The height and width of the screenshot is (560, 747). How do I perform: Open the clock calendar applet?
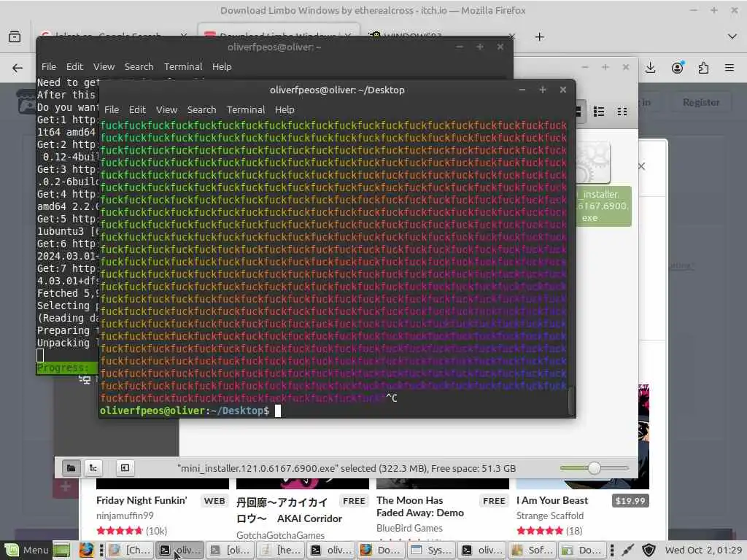tap(703, 550)
